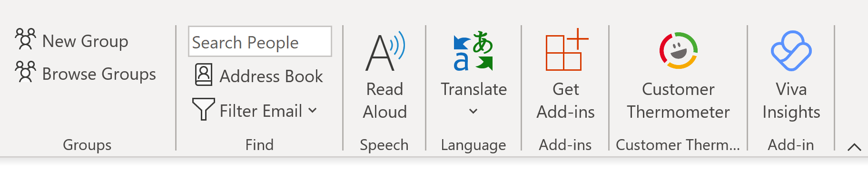Click the Read Aloud text label
The width and height of the screenshot is (868, 179).
pos(385,101)
